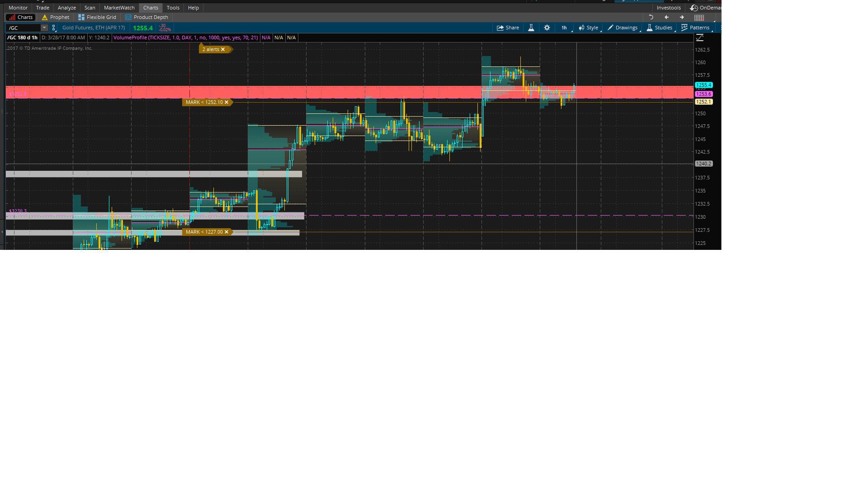
Task: Click the magenta 1253.6 price bubble
Action: [x=704, y=94]
